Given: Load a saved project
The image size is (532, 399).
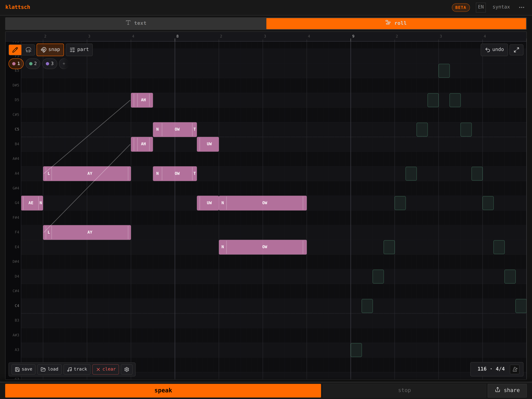Looking at the screenshot, I should coord(50,369).
